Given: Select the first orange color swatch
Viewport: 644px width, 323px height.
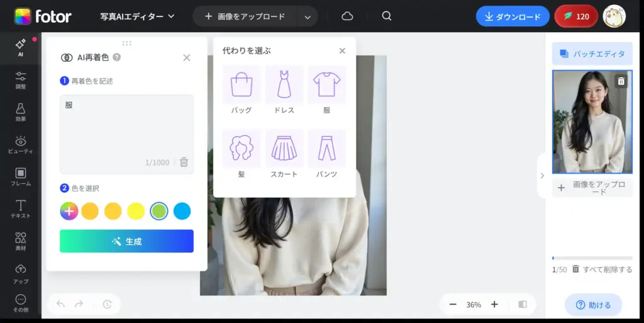Looking at the screenshot, I should 90,211.
